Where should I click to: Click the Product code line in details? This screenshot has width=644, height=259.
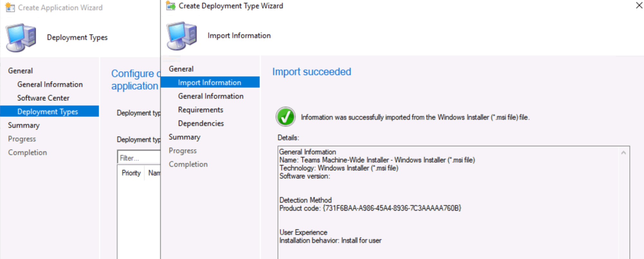coord(370,208)
